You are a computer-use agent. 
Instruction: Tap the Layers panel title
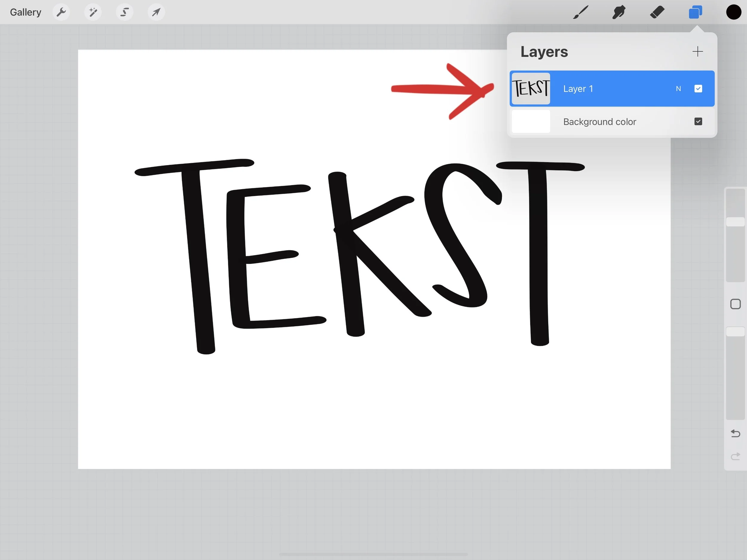[544, 52]
